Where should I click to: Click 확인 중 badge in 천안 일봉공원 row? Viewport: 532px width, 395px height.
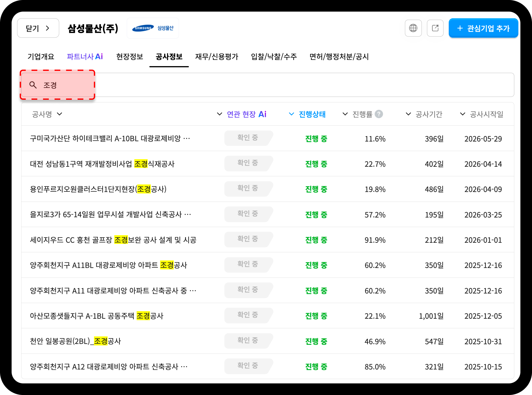[x=248, y=340]
